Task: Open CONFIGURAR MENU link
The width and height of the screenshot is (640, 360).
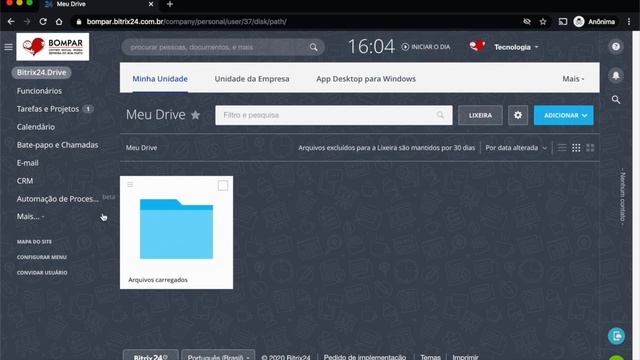Action: point(42,257)
